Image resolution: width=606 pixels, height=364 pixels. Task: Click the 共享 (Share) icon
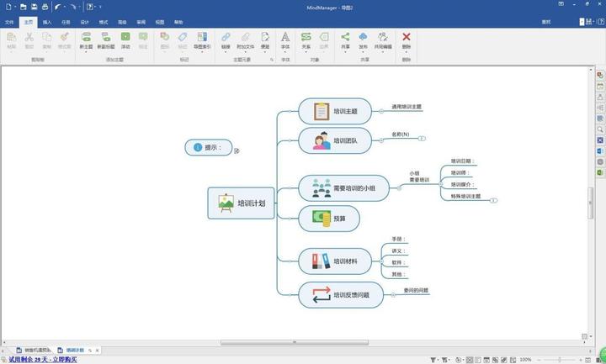coord(345,37)
